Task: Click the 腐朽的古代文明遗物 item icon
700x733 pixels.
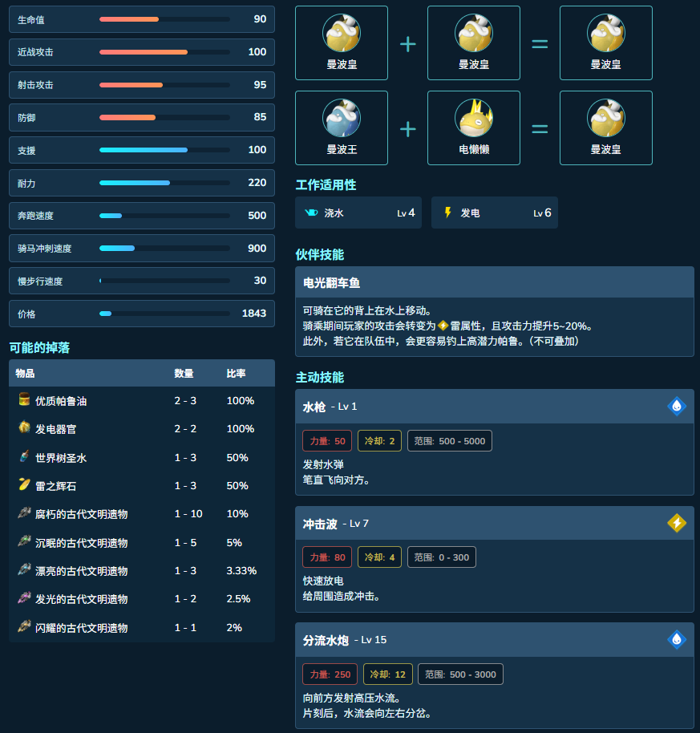Action: (24, 512)
